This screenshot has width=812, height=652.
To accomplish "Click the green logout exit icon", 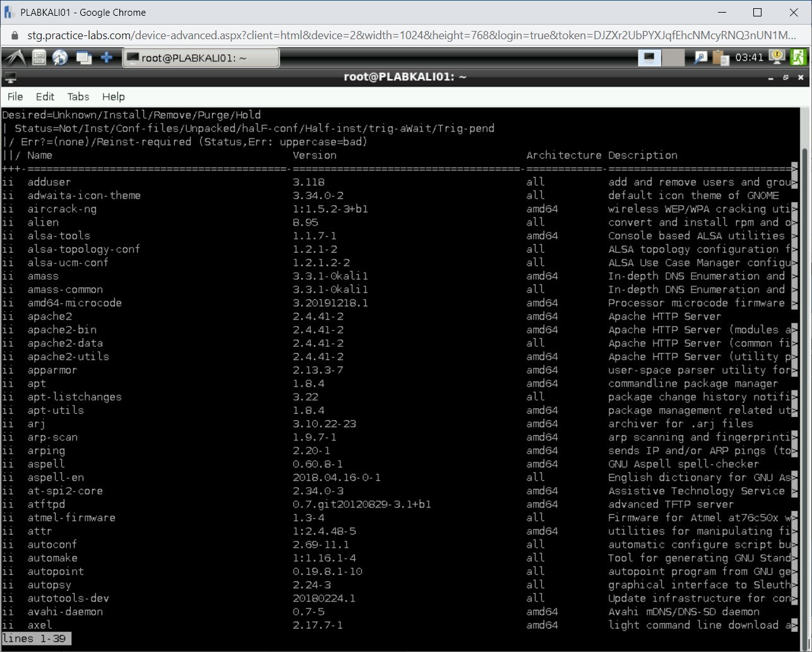I will (798, 57).
